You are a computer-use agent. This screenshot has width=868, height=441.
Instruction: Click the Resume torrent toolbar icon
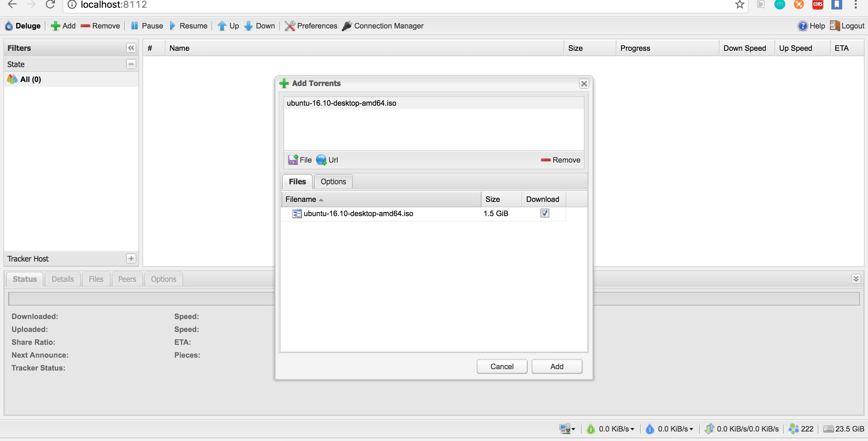[173, 26]
